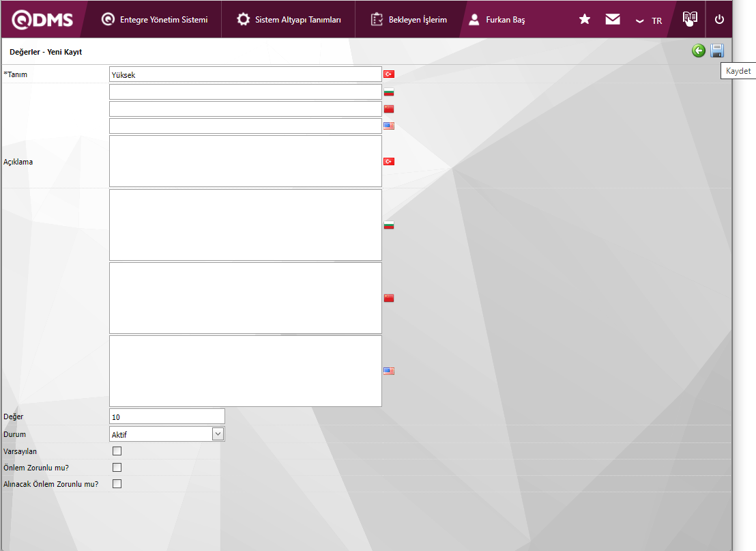
Task: Click Tanım field containing Yüksek
Action: (x=246, y=74)
